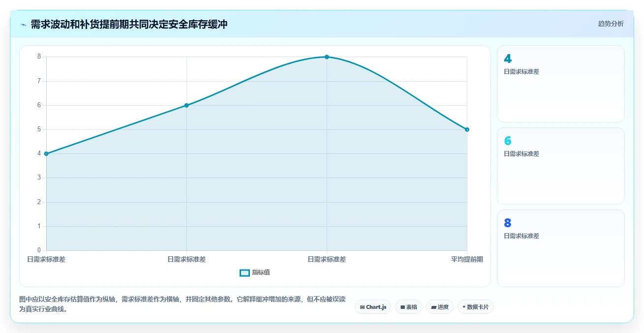Click y-axis tick label 7

(x=39, y=81)
